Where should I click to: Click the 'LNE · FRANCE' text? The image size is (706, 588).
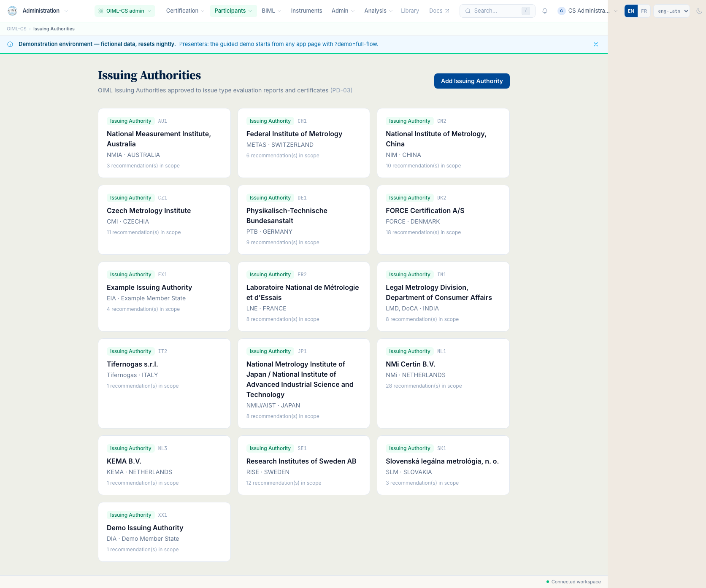click(x=266, y=308)
